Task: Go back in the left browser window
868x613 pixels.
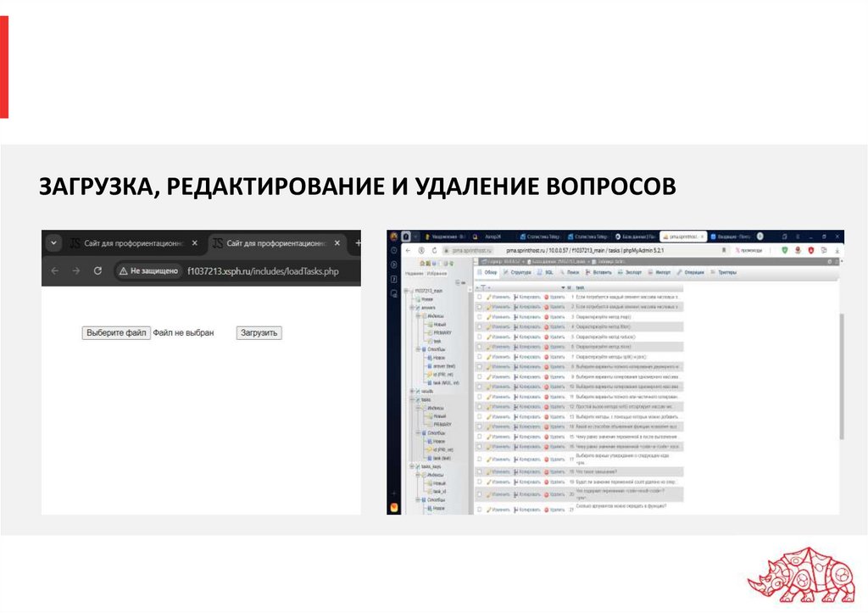Action: pos(55,270)
